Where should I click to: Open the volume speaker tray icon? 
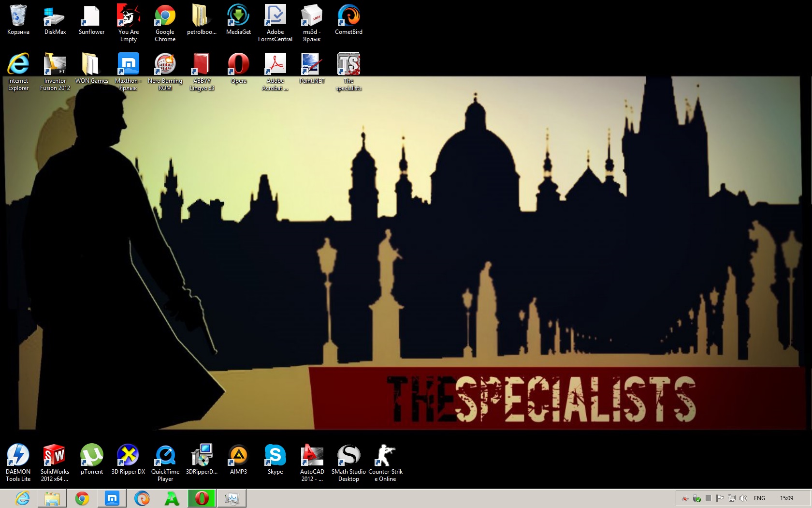tap(743, 498)
